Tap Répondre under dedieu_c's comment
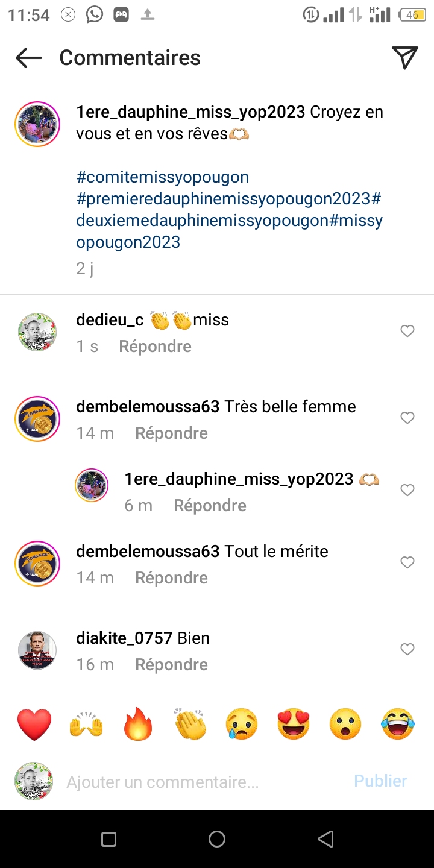Viewport: 434px width, 868px height. click(x=155, y=347)
